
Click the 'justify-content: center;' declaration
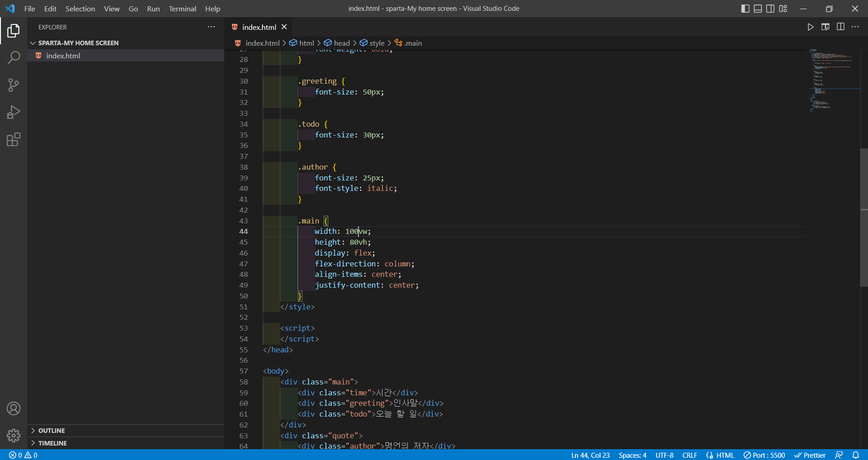tap(367, 285)
